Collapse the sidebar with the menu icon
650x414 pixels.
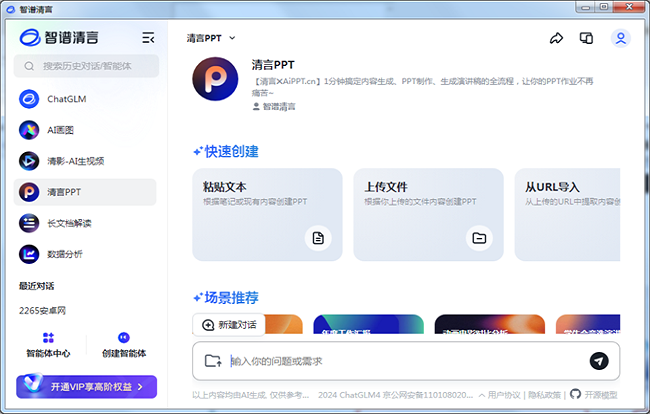(148, 38)
